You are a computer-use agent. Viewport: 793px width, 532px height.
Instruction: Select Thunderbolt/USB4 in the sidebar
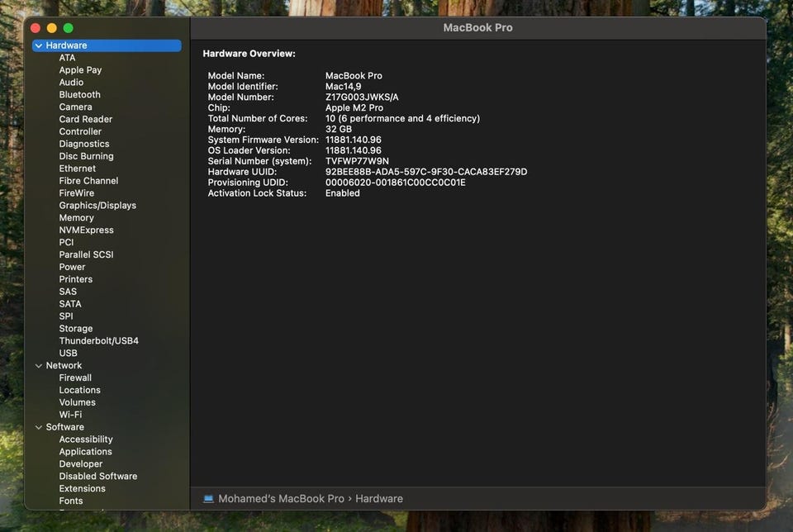click(x=98, y=341)
